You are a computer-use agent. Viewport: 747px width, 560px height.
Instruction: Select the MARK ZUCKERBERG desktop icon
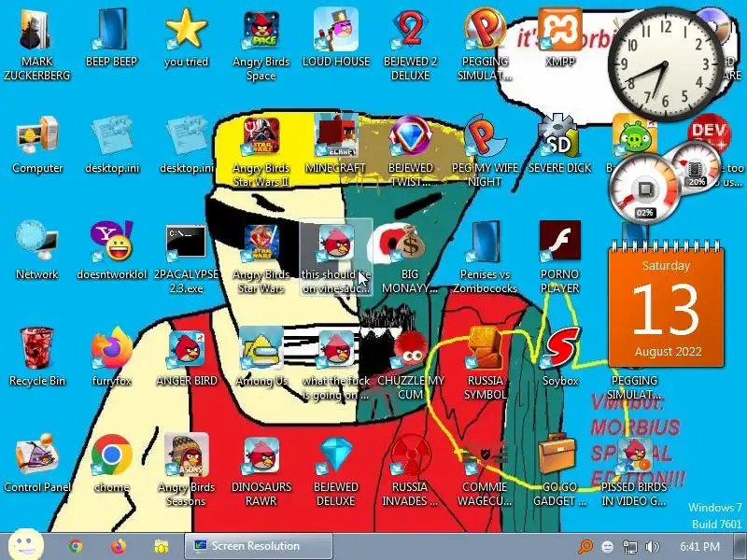[x=37, y=44]
